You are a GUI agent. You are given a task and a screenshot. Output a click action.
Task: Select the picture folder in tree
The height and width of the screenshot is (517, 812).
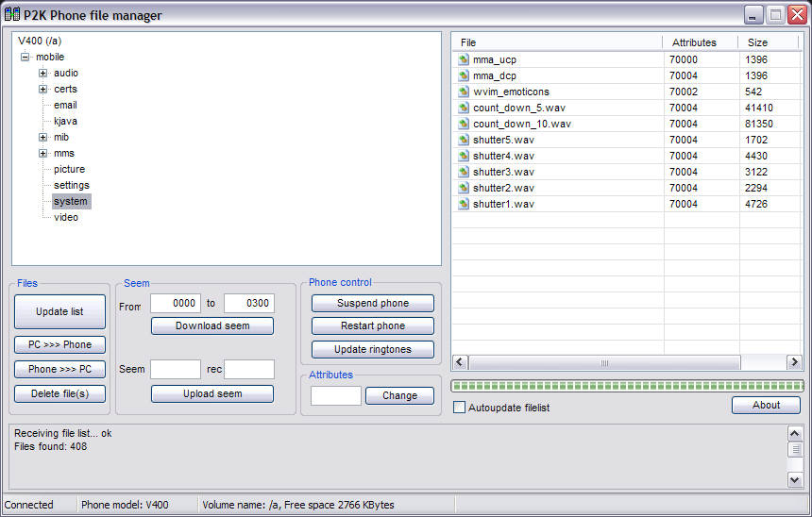pyautogui.click(x=69, y=169)
